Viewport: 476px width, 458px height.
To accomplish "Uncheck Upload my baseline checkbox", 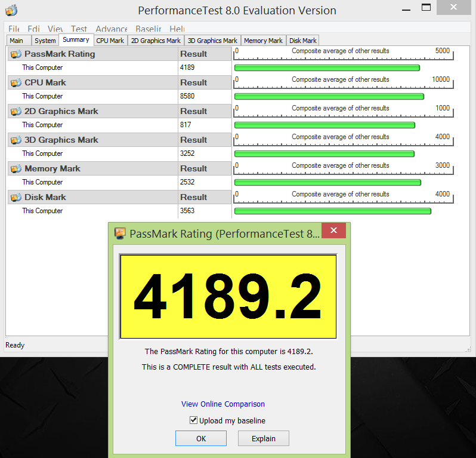I will [x=193, y=420].
